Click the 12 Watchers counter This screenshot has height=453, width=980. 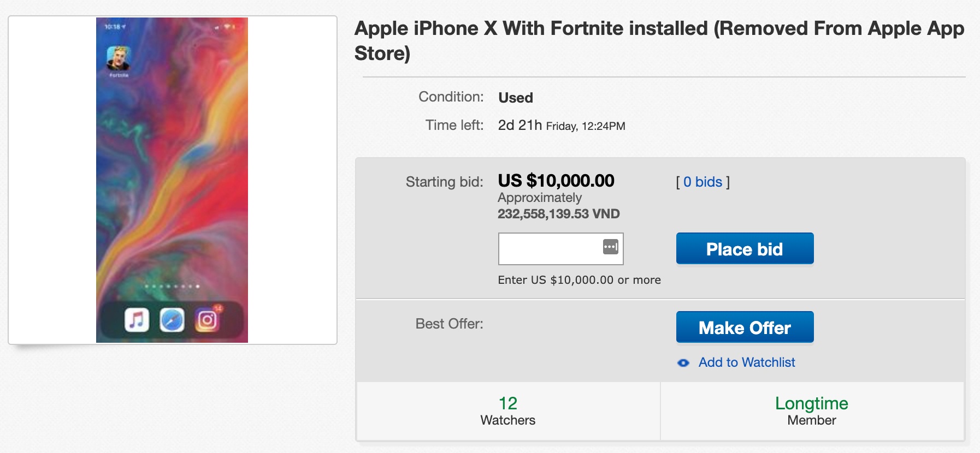click(507, 410)
